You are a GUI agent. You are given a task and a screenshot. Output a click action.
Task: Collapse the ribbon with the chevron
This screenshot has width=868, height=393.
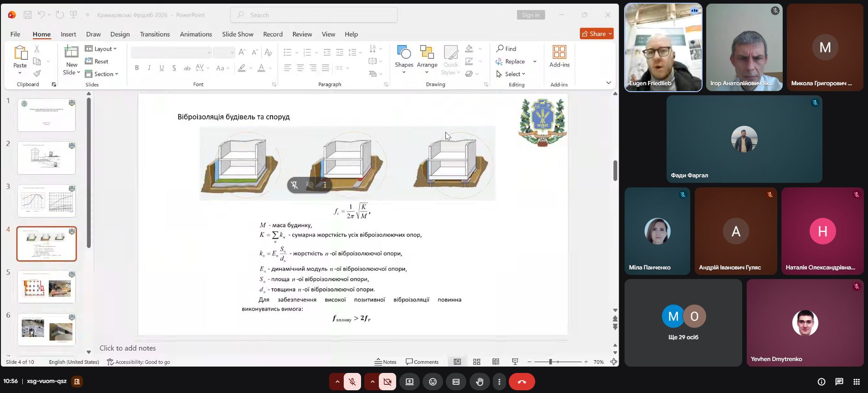click(x=609, y=83)
